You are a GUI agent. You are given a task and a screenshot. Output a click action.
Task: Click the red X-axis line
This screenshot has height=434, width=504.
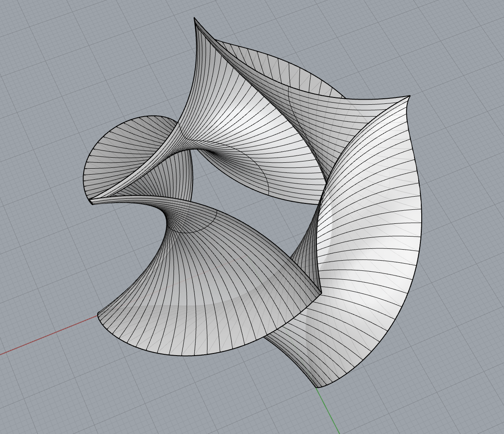[x=48, y=335]
